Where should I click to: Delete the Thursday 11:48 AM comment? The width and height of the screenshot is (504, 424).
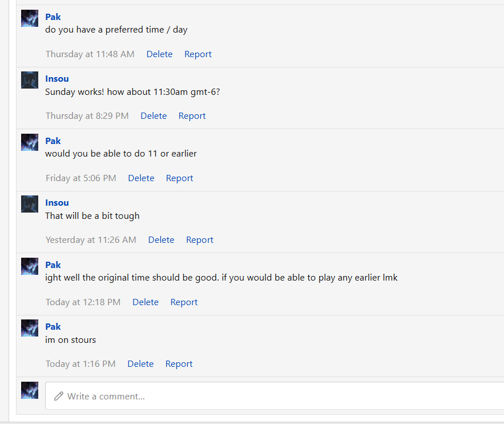click(x=159, y=54)
